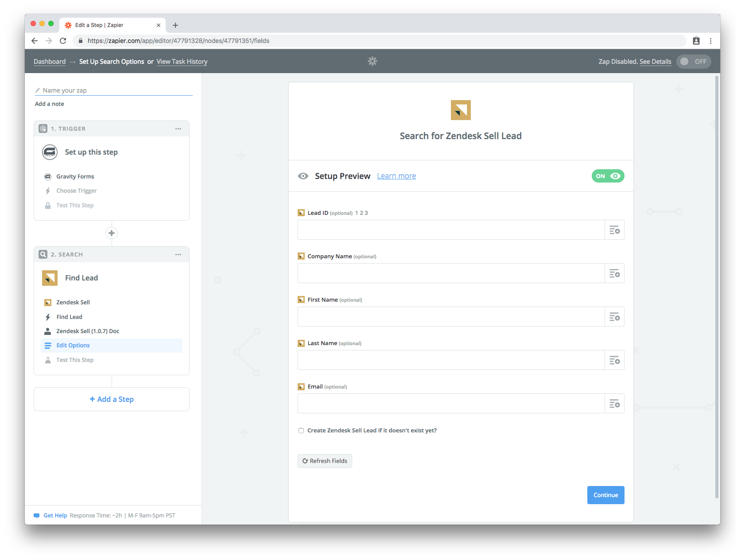Click the Company Name input field
Image resolution: width=745 pixels, height=560 pixels.
[451, 273]
